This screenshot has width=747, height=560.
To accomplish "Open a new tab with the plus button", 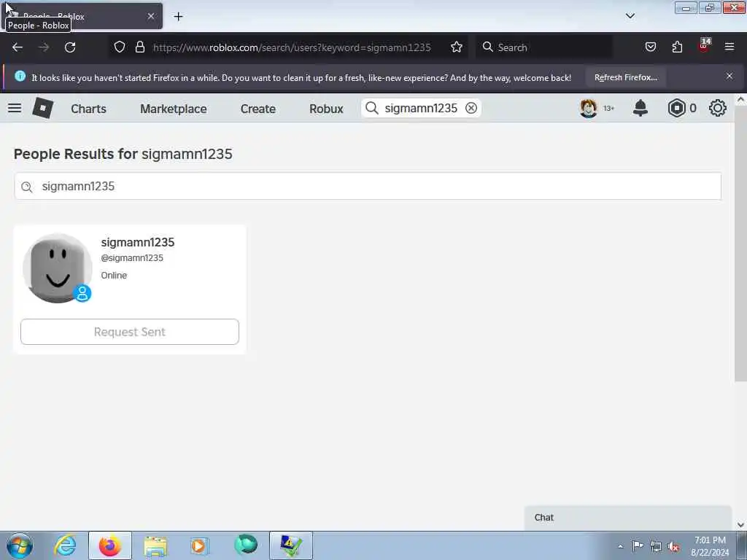I will [178, 17].
